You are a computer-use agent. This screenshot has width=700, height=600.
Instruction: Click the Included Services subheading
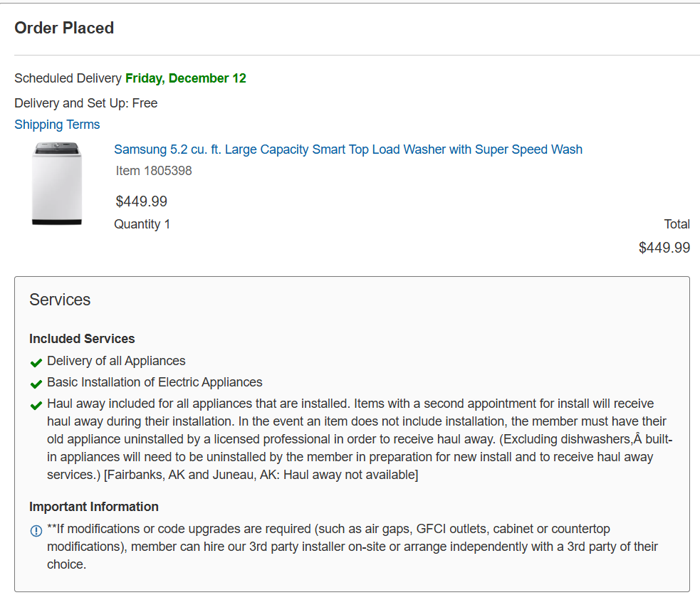(x=82, y=339)
